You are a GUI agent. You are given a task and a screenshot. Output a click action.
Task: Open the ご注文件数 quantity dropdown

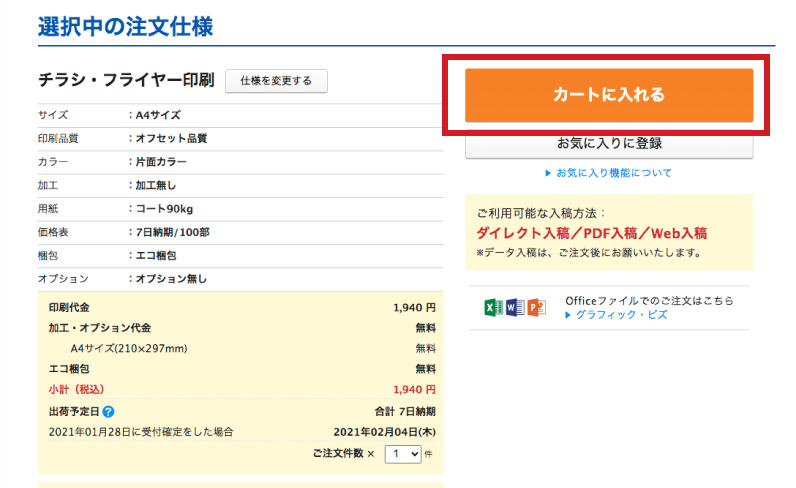point(403,454)
